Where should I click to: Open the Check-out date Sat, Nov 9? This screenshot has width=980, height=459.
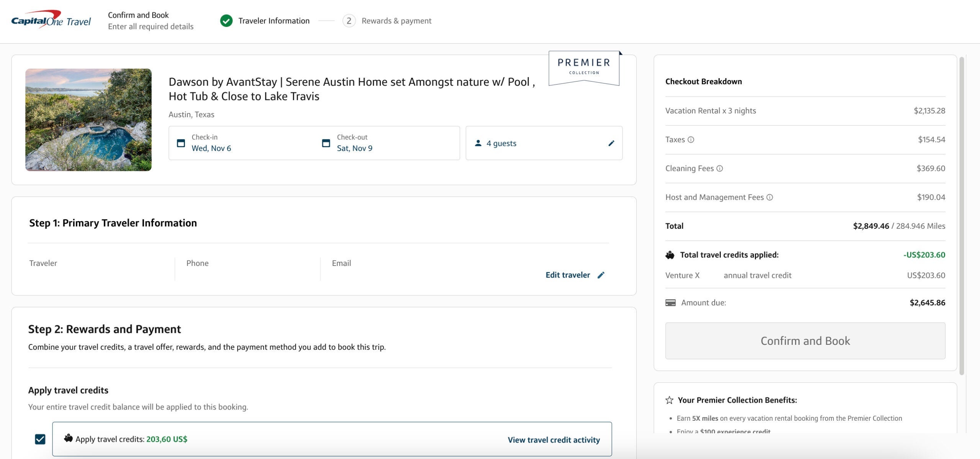(354, 148)
